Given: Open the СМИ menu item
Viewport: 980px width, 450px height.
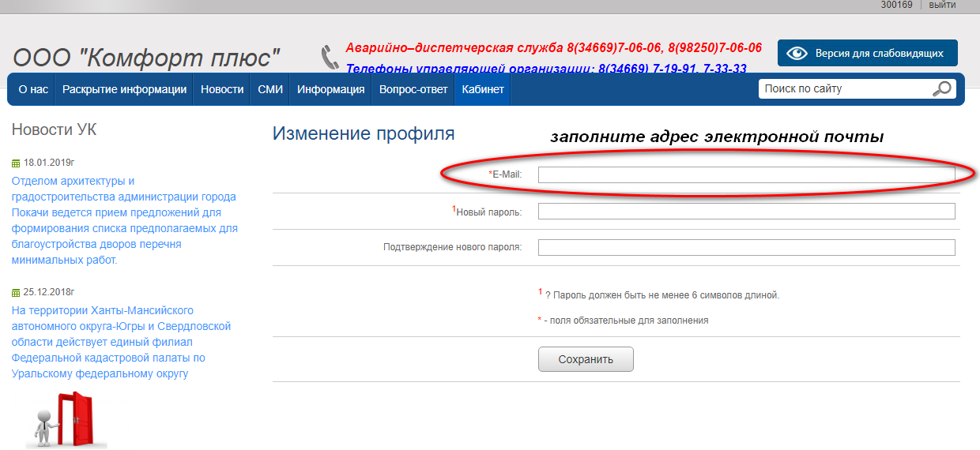Looking at the screenshot, I should (270, 89).
